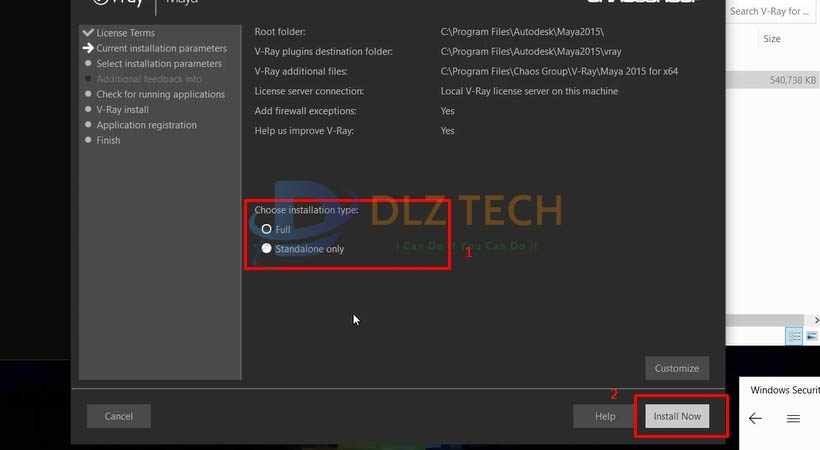Open the Customize installation button
Image resolution: width=820 pixels, height=450 pixels.
coord(677,368)
